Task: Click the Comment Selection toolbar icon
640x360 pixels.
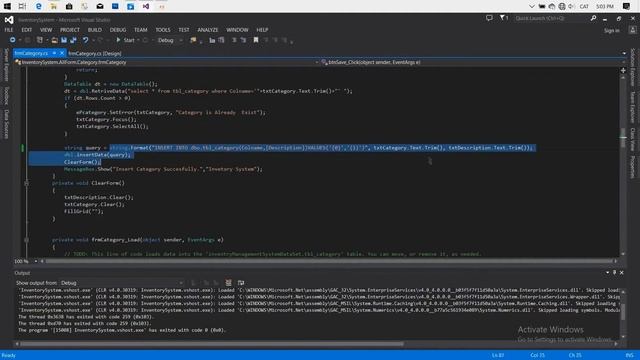Action: [234, 40]
